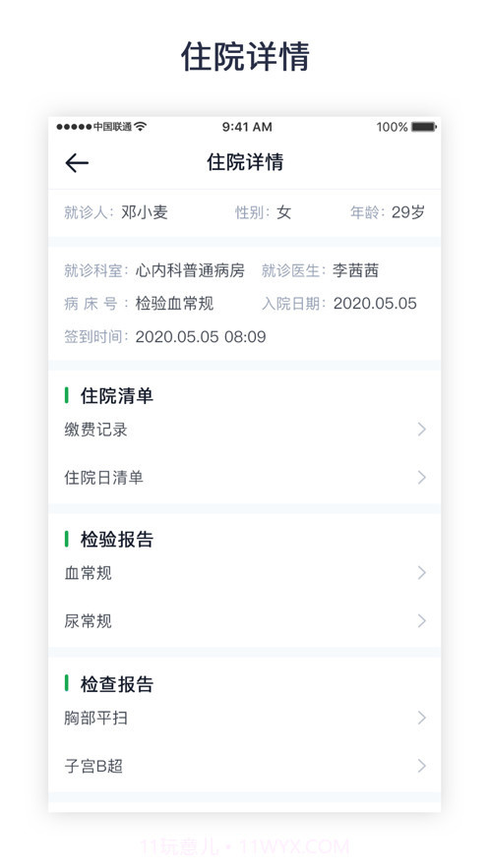Tap the 9:41 AM clock

247,127
